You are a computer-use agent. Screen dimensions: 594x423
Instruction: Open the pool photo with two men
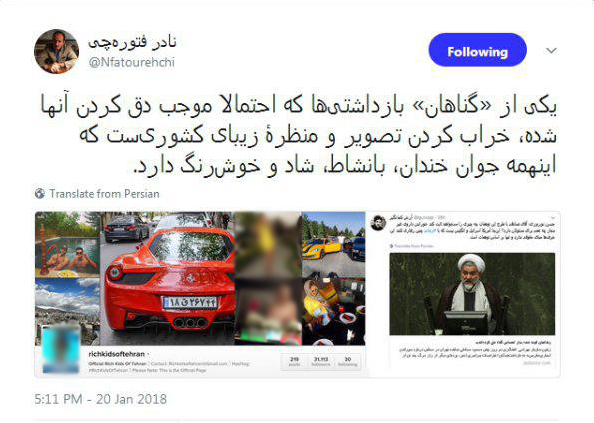click(x=67, y=245)
